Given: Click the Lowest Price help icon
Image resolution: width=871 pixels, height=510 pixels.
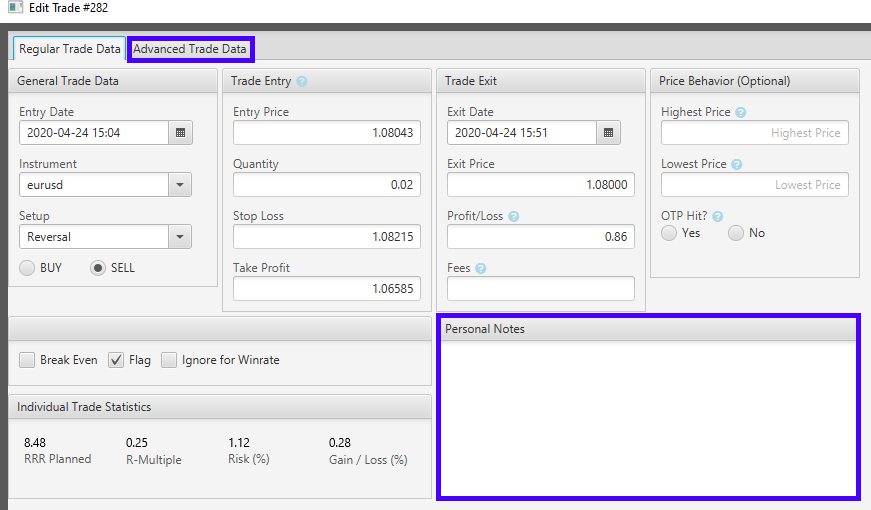Looking at the screenshot, I should (737, 164).
